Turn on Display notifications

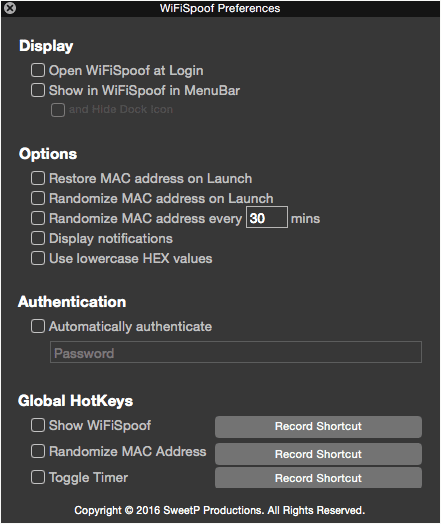(x=38, y=238)
